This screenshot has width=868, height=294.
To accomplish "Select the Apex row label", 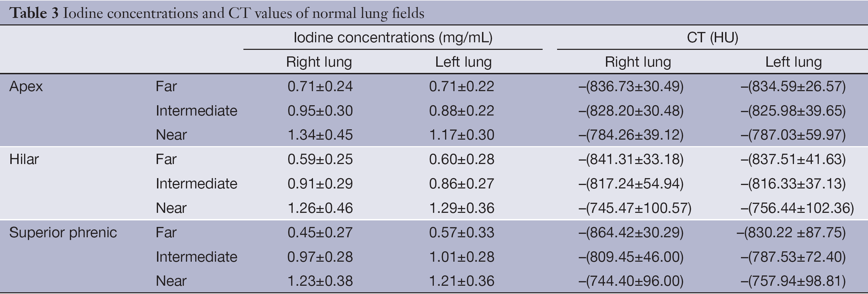I will [26, 87].
